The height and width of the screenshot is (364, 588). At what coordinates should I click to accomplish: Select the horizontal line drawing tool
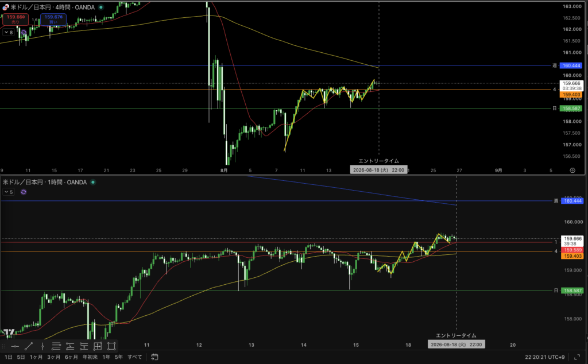coord(15,346)
